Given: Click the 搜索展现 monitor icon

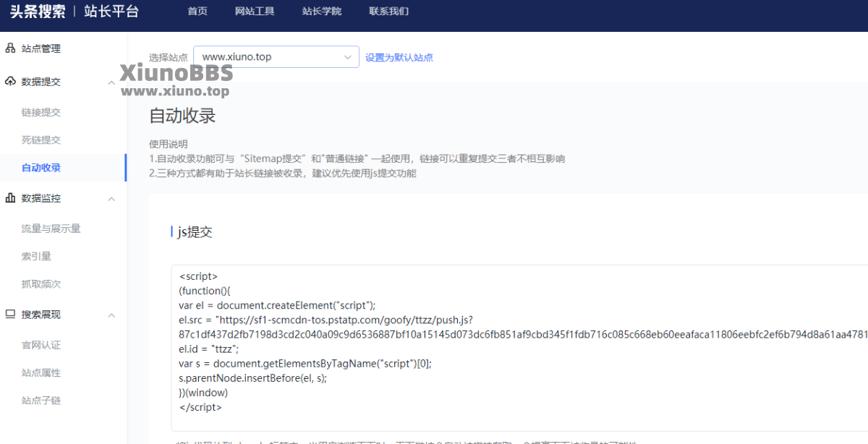Looking at the screenshot, I should [10, 315].
